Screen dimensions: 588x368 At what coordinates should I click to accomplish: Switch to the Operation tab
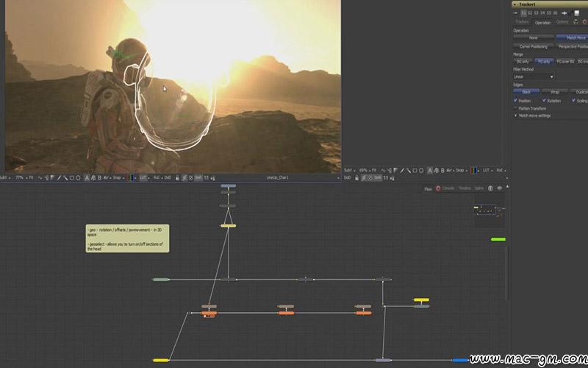[542, 23]
